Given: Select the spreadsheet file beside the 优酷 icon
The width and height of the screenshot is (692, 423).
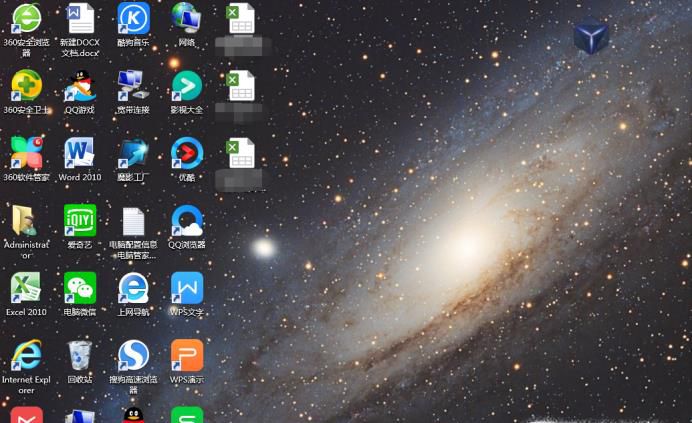Looking at the screenshot, I should pyautogui.click(x=241, y=153).
